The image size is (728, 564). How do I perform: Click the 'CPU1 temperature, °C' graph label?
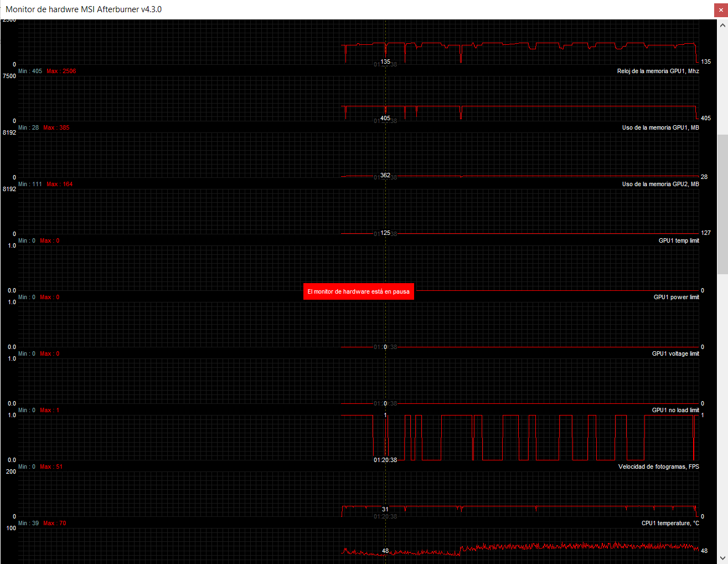pos(670,523)
